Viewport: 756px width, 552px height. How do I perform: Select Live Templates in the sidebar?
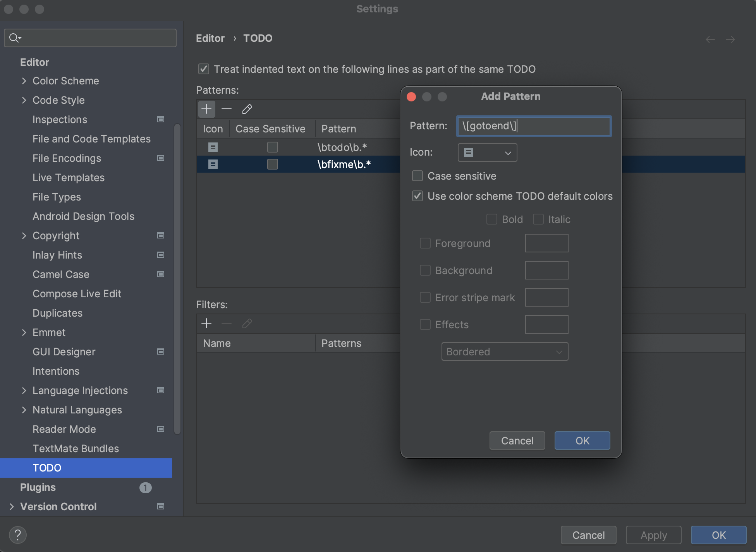pos(69,178)
